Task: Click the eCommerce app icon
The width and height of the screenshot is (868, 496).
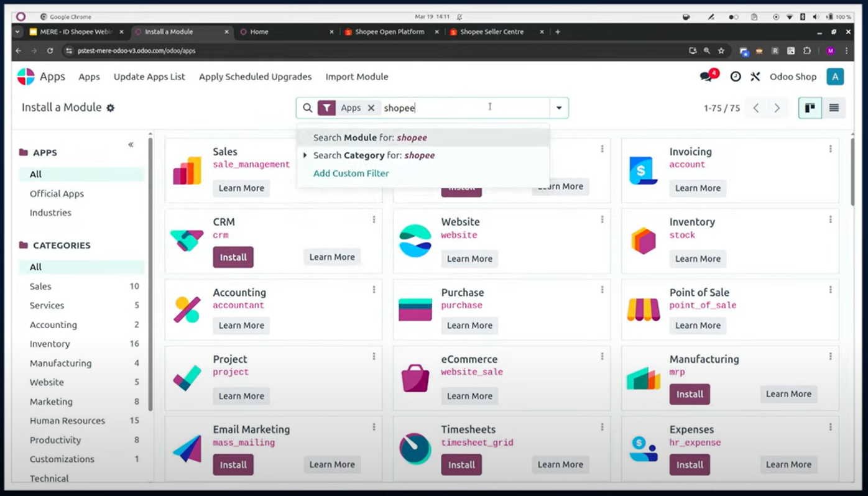Action: coord(415,378)
